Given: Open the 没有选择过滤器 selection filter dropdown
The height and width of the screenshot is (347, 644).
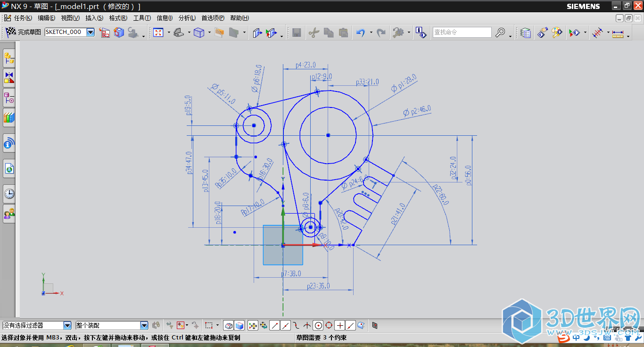Looking at the screenshot, I should point(67,325).
